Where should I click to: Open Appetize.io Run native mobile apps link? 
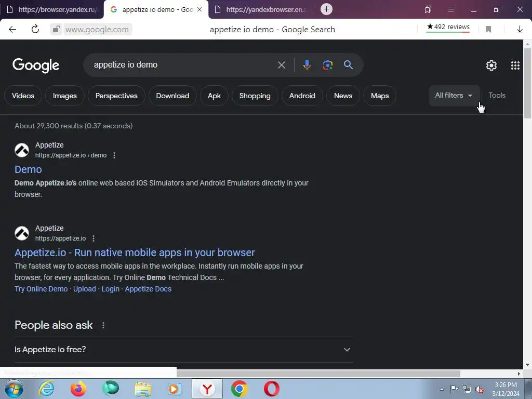point(135,252)
